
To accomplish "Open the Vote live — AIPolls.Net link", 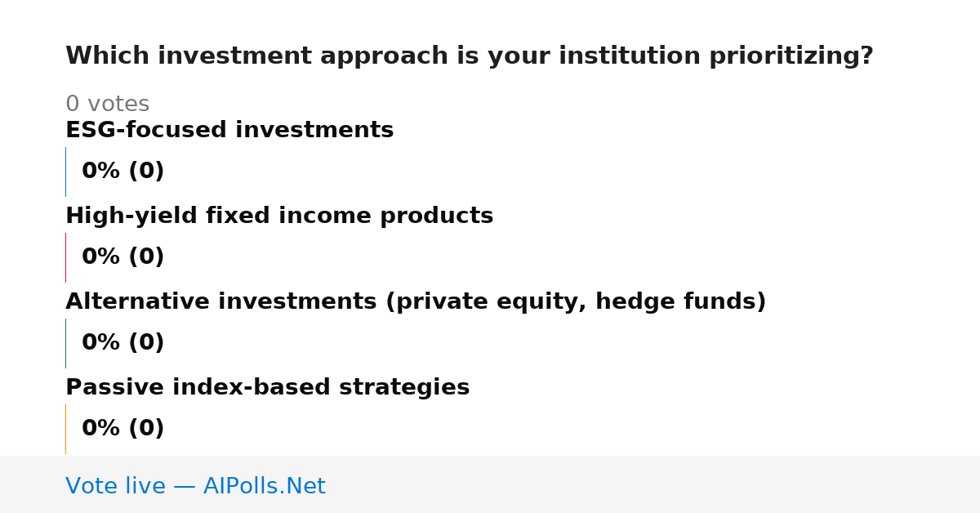I will (195, 486).
